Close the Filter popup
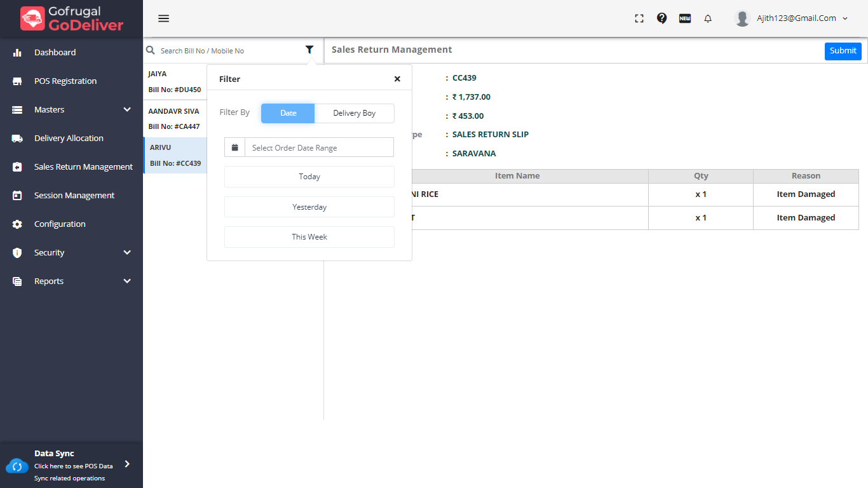Screen dimensions: 868x488 click(x=397, y=79)
